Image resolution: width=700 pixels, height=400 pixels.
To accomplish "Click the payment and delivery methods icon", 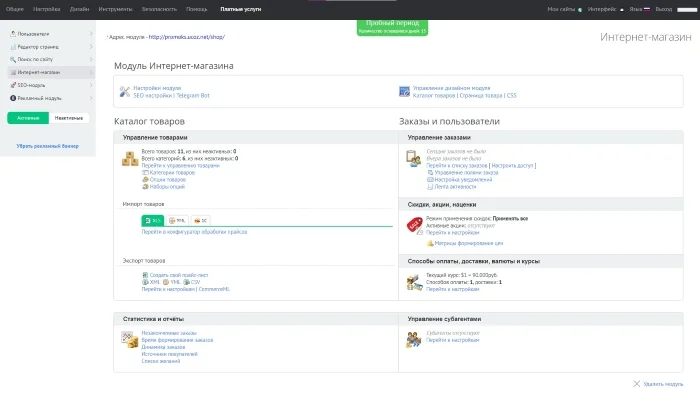I will point(414,283).
